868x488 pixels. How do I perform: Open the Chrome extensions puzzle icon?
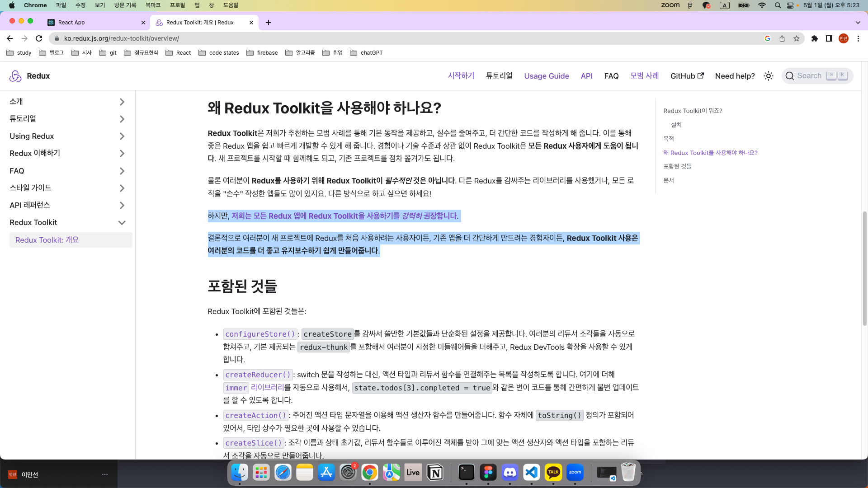815,38
